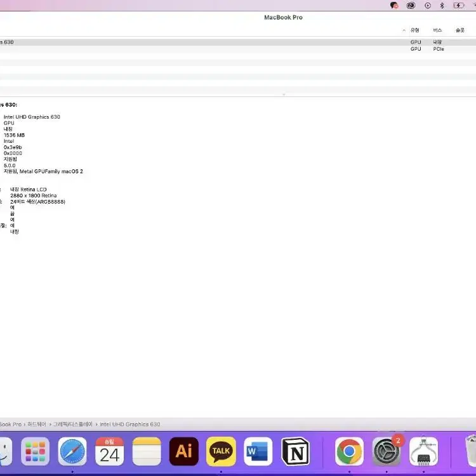Click the 내장 Retina LCD value
This screenshot has width=476, height=476.
(29, 189)
